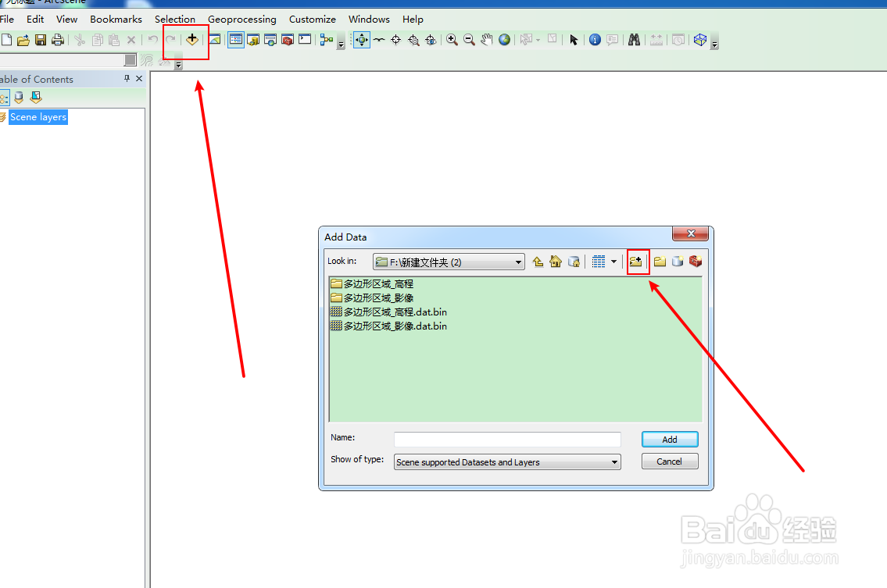Click List By Drawing Order icon
Viewport: 887px width, 588px height.
4,98
